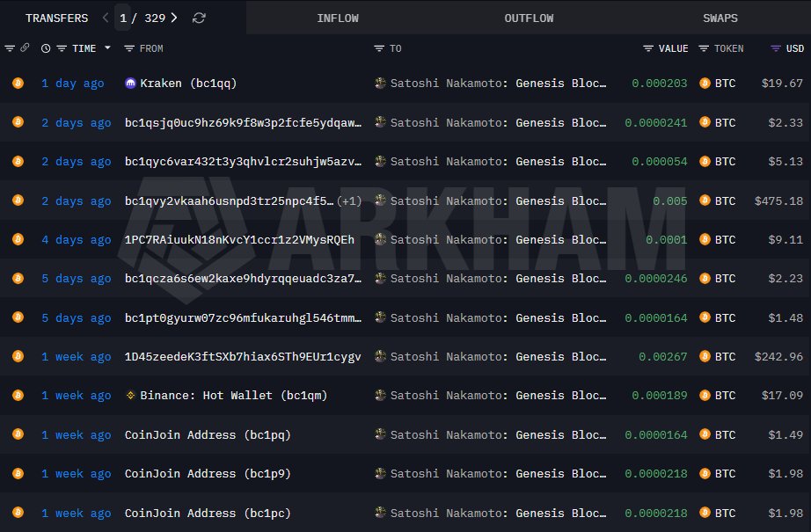Open sender address bc1qcza6s6ew2kaxe9hdyrqqeuadc3za7
This screenshot has height=532, width=811.
[x=243, y=278]
